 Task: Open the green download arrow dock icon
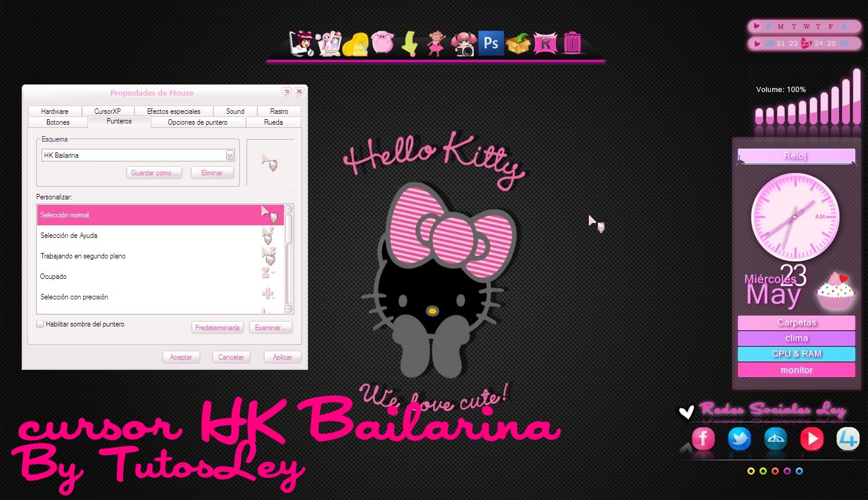(x=410, y=44)
